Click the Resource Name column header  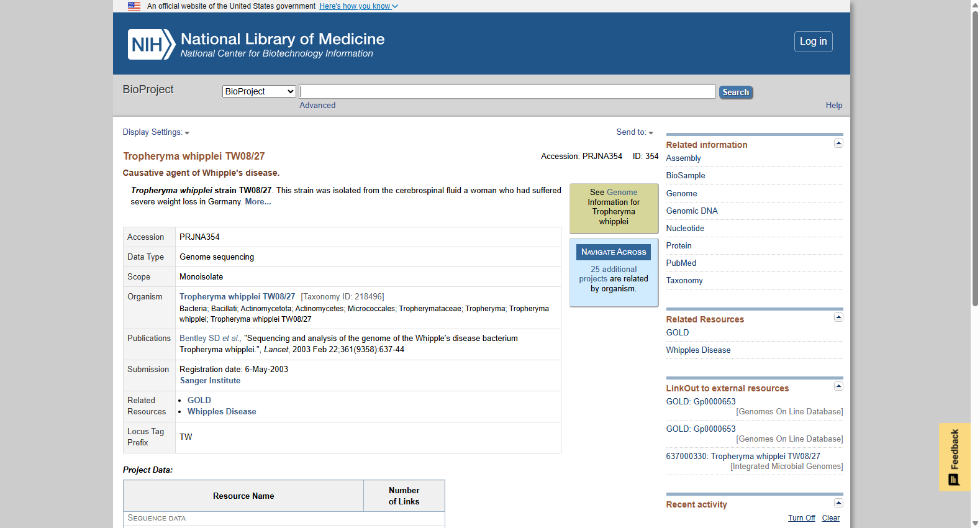(x=243, y=496)
